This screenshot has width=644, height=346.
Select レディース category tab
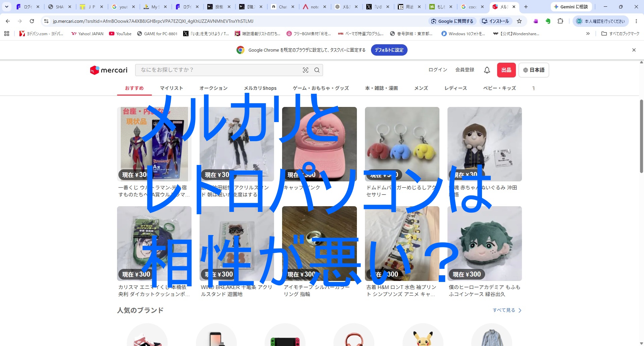[455, 88]
